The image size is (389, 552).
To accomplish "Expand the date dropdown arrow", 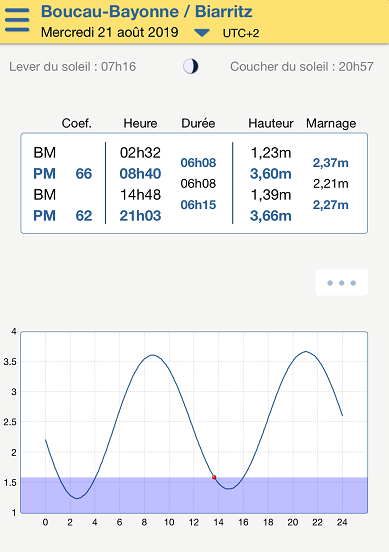I will point(202,33).
